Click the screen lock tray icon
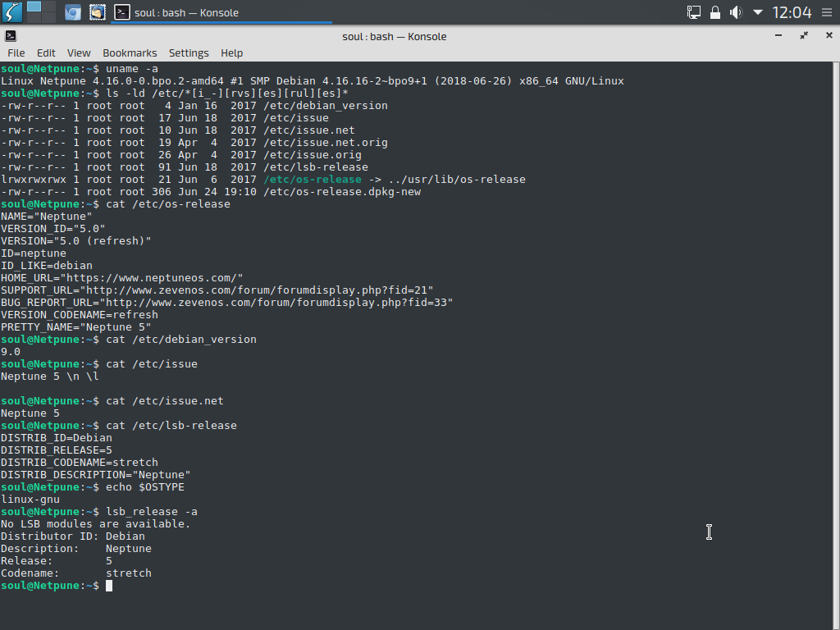 point(715,12)
